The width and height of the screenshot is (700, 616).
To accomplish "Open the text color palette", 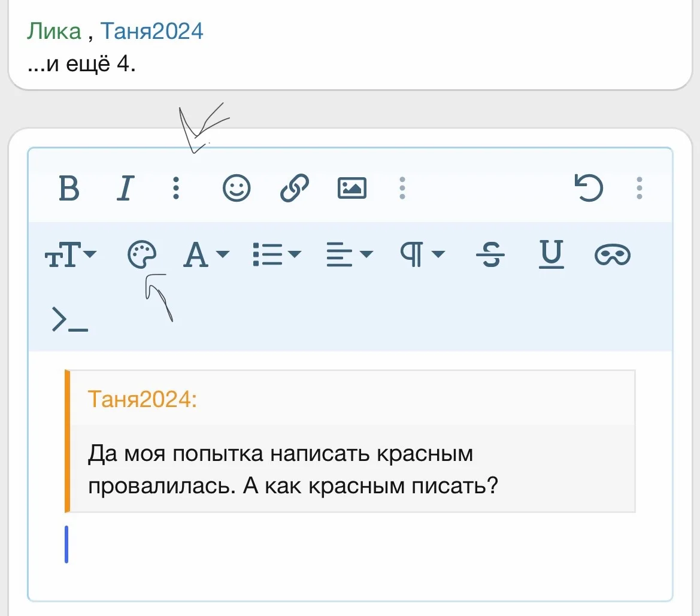I will 142,256.
